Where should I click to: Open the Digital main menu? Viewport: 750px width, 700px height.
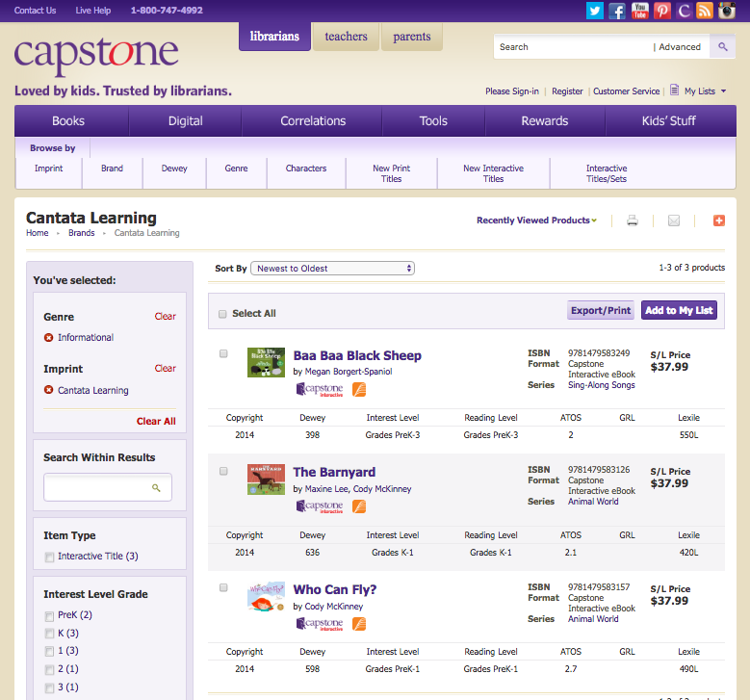pyautogui.click(x=186, y=121)
